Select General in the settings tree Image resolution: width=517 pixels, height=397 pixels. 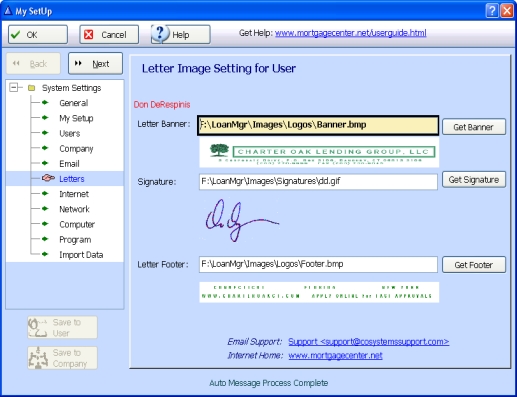[x=74, y=103]
